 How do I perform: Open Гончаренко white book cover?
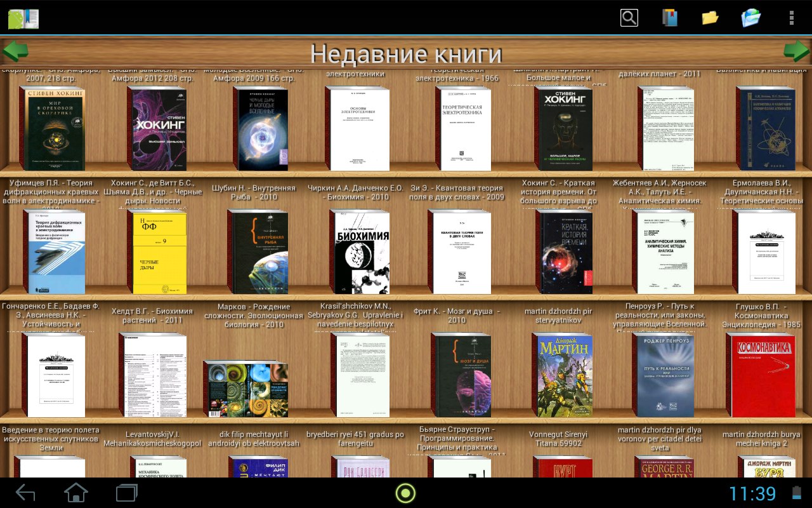pyautogui.click(x=53, y=375)
